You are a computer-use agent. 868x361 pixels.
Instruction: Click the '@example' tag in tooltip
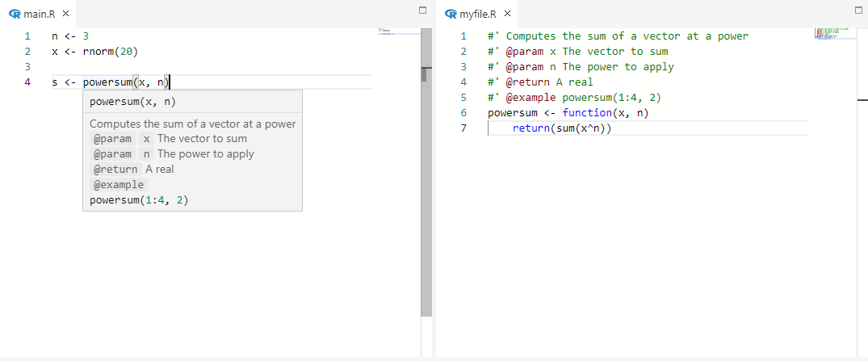pyautogui.click(x=119, y=184)
